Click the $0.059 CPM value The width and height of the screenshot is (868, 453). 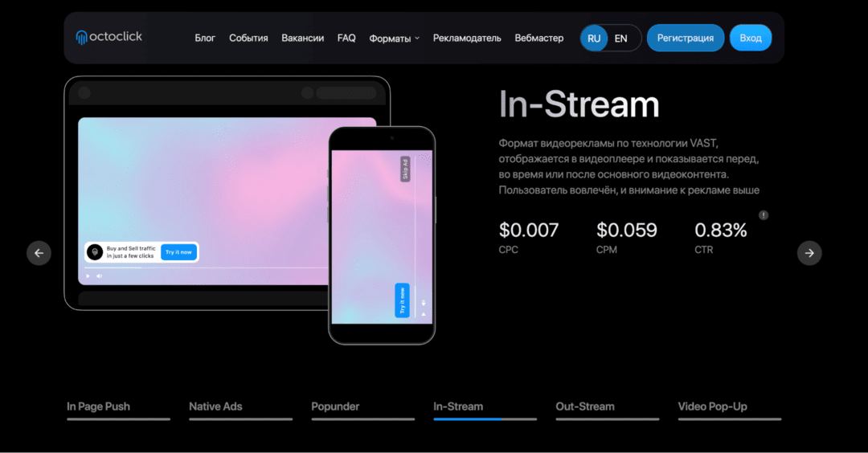coord(627,230)
